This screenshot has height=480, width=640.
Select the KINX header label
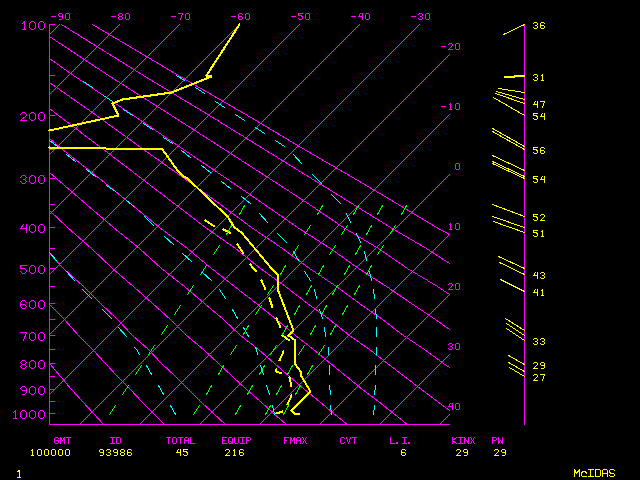[x=463, y=440]
